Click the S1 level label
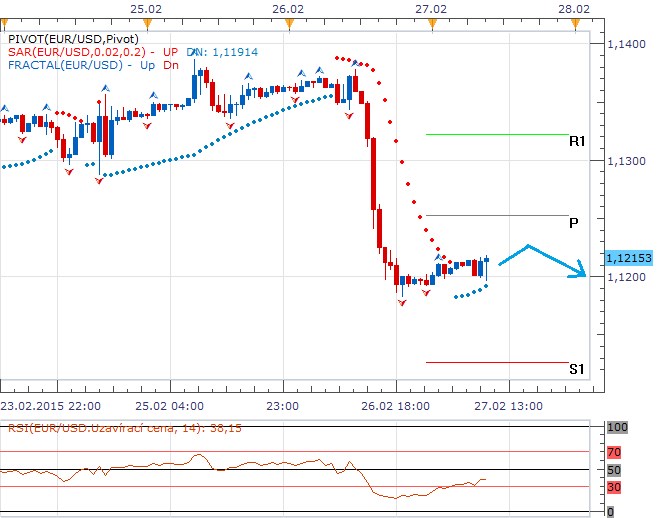Screen dimensions: 662x518 point(576,369)
